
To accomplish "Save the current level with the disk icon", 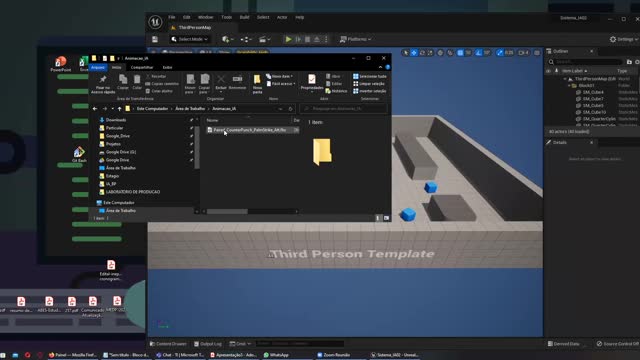I will 155,39.
